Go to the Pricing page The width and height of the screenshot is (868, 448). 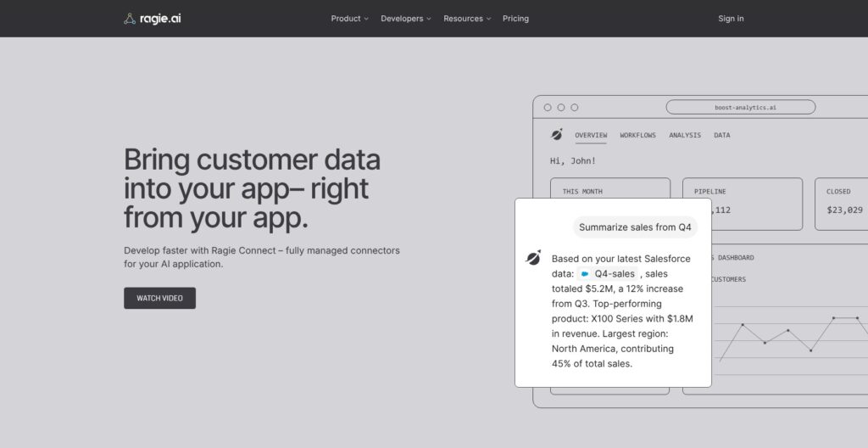coord(515,19)
